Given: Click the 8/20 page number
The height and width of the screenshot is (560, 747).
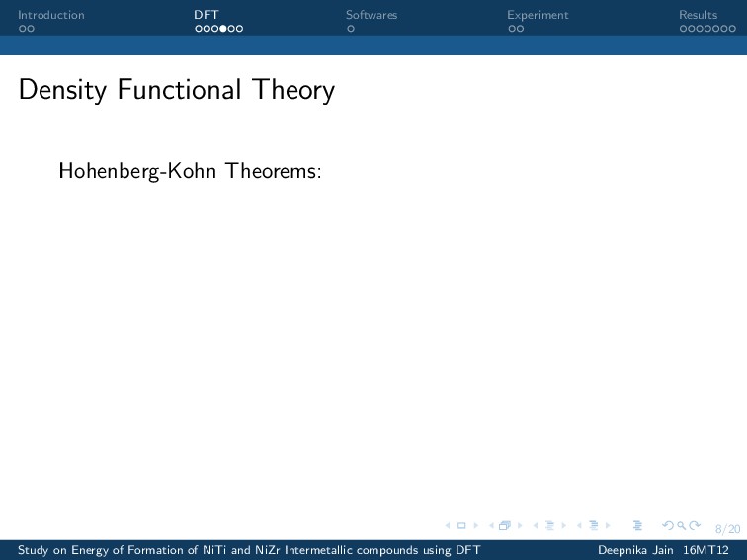Looking at the screenshot, I should tap(727, 529).
